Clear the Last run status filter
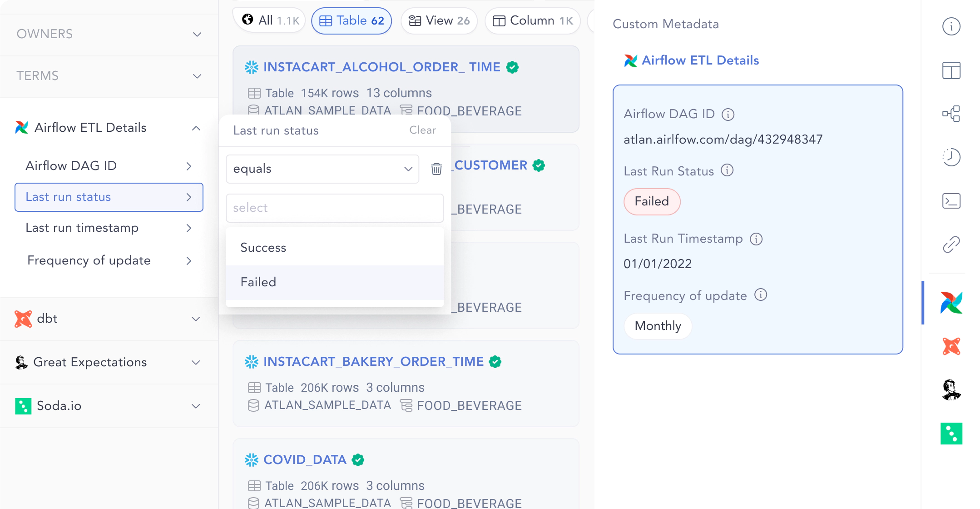Screen dimensions: 980x509 click(x=422, y=130)
